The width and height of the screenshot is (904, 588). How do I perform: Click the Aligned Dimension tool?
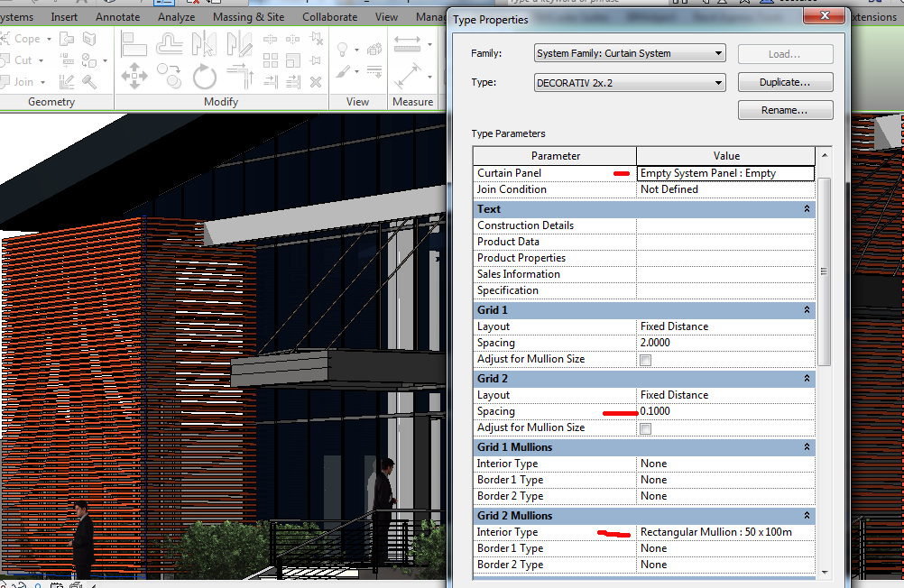point(408,76)
